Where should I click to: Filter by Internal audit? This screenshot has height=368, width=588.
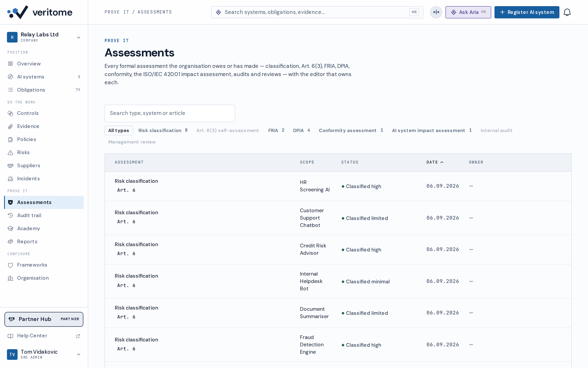496,130
